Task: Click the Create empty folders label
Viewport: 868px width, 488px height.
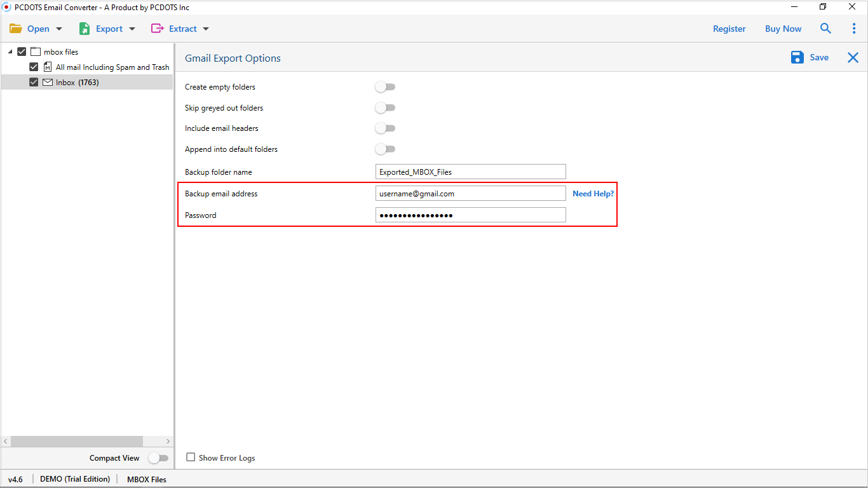Action: 220,87
